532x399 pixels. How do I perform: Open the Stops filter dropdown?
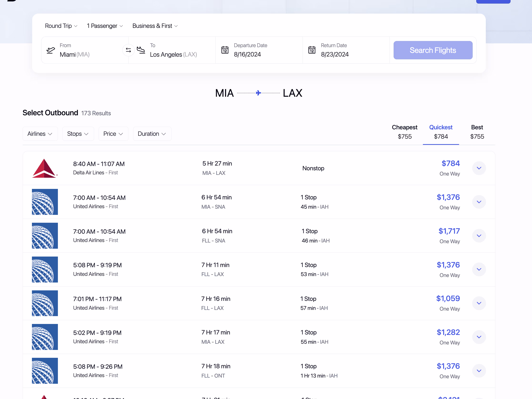pyautogui.click(x=78, y=134)
